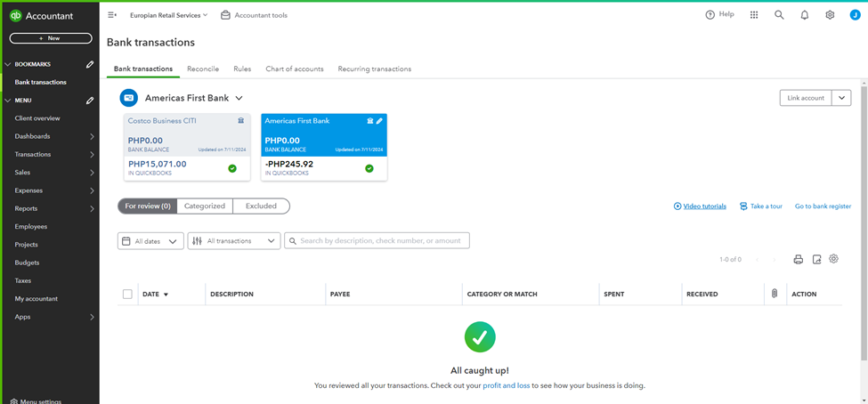Viewport: 868px width, 404px height.
Task: Switch to the Chart of accounts tab
Action: (295, 69)
